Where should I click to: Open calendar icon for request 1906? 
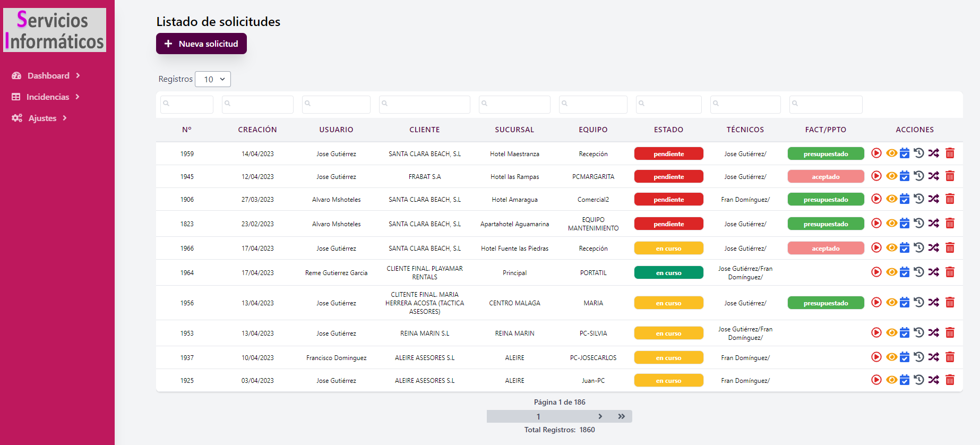click(905, 199)
